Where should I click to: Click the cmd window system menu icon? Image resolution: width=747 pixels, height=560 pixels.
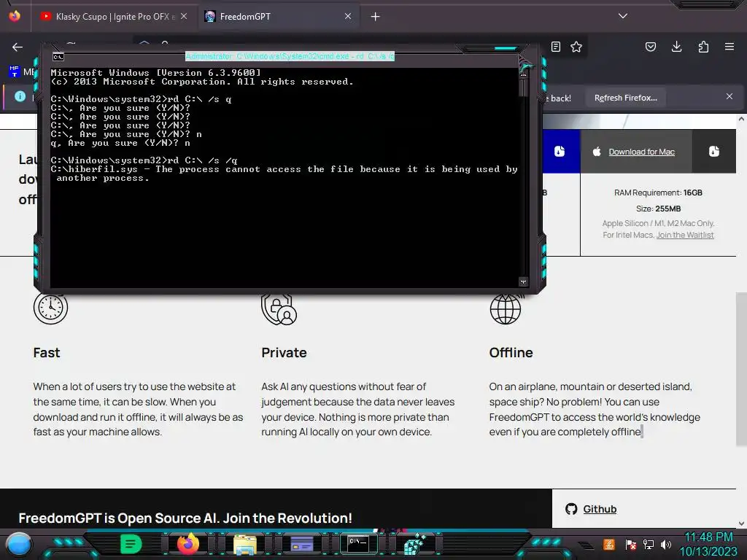(x=58, y=57)
